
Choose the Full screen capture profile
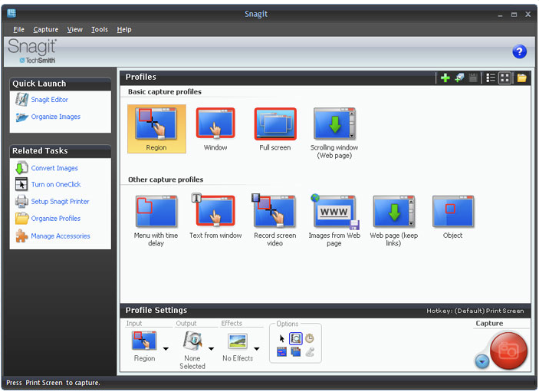[275, 129]
